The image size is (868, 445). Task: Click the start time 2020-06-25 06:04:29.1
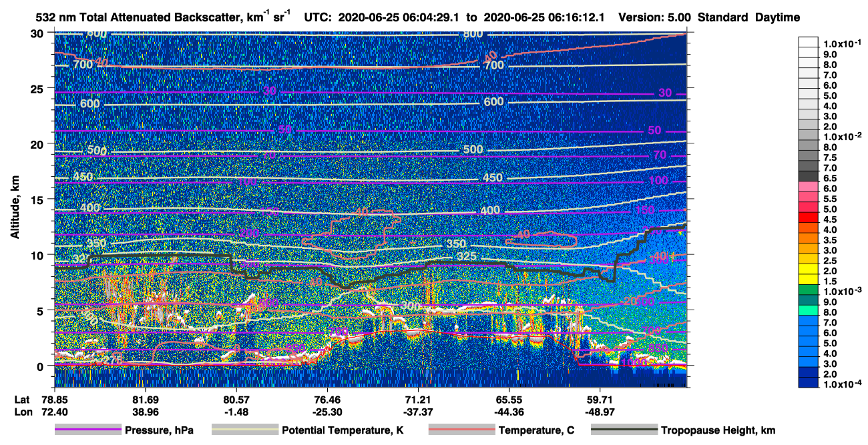pos(399,18)
